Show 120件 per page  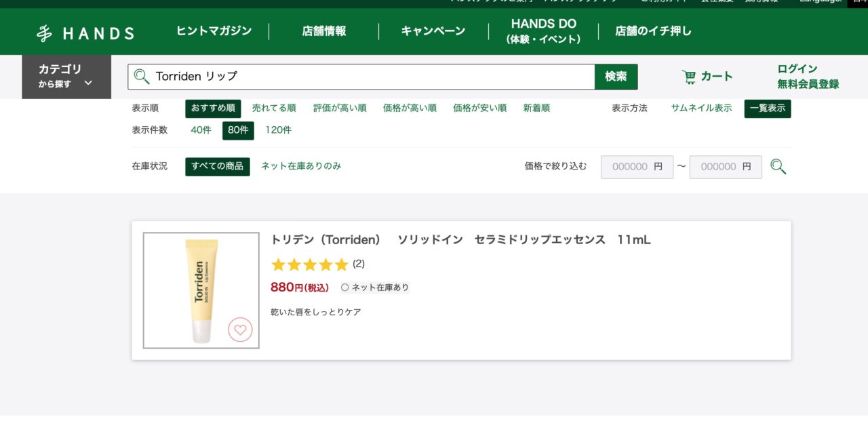coord(278,130)
